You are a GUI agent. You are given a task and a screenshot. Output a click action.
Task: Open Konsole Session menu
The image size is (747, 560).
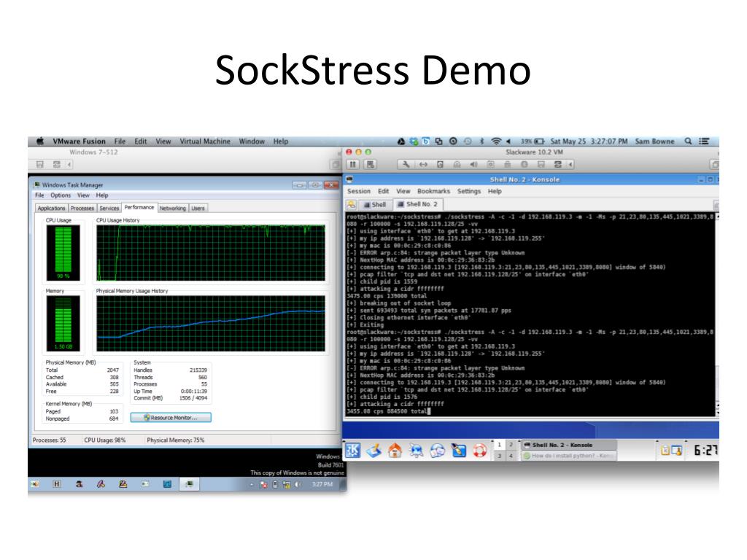[359, 191]
